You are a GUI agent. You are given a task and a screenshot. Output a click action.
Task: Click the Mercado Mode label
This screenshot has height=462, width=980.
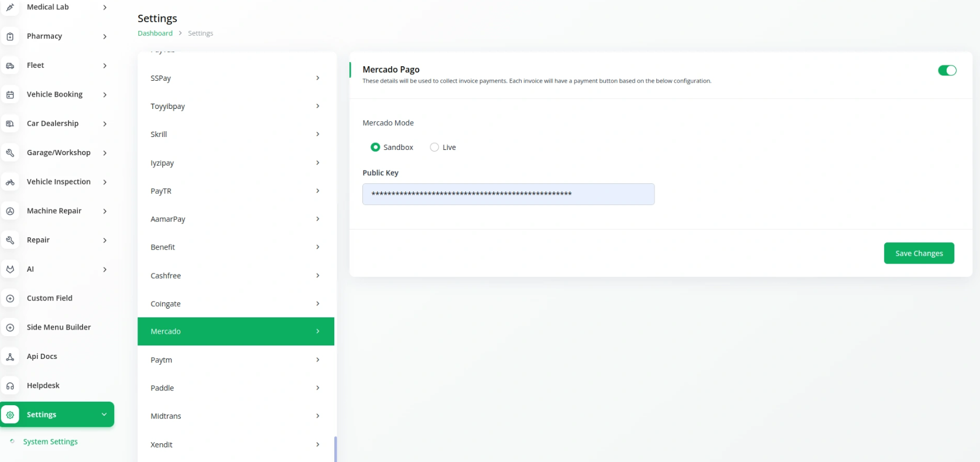388,123
